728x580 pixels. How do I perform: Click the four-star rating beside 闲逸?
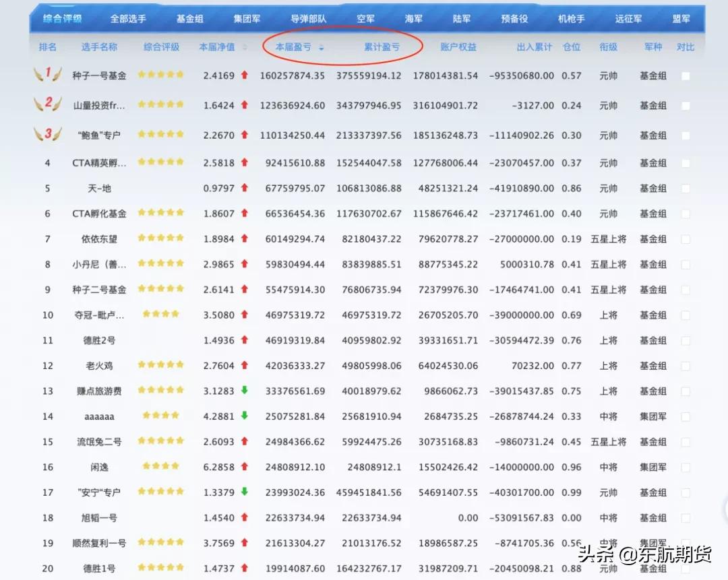tap(160, 467)
